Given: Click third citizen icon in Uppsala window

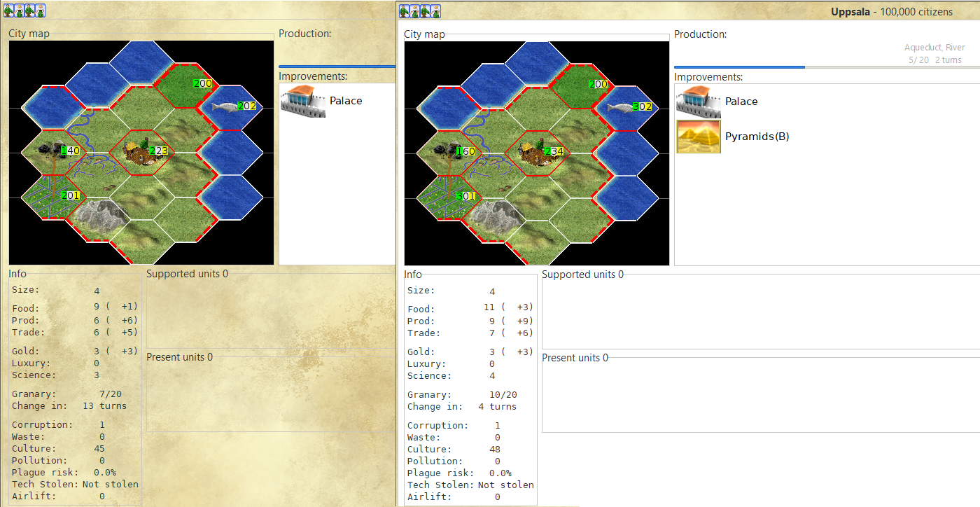Looking at the screenshot, I should coord(426,11).
